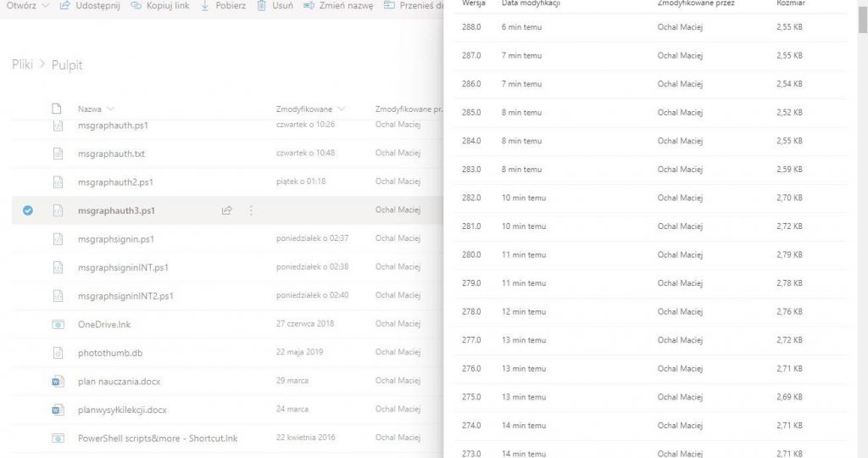Click Usuń to delete the file

[x=275, y=5]
